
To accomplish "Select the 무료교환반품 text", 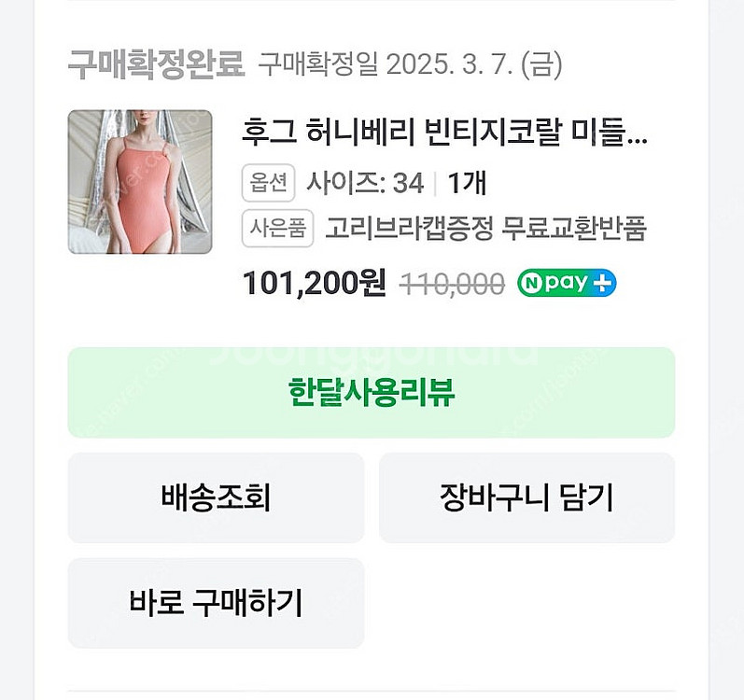I will point(574,229).
